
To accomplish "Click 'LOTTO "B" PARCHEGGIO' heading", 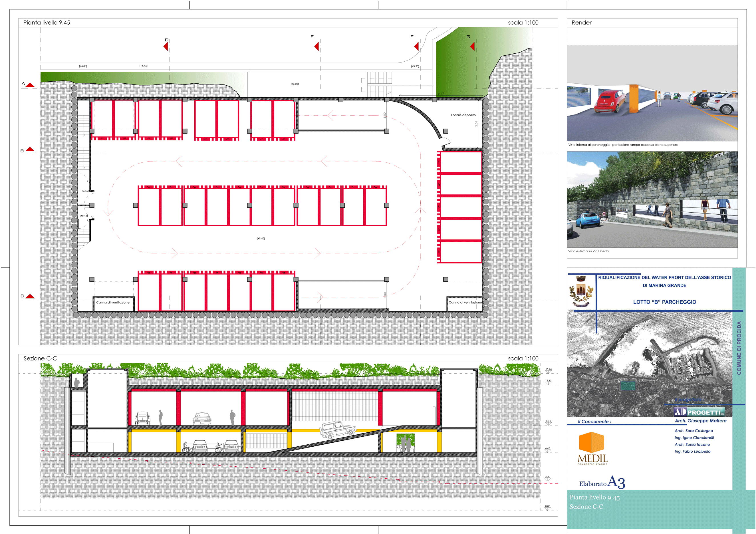I will [664, 302].
